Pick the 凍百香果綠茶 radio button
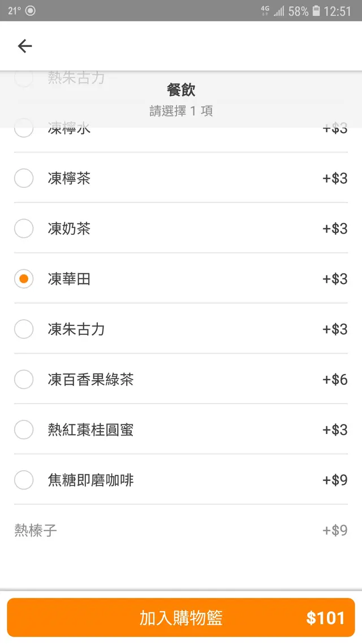 pyautogui.click(x=24, y=380)
